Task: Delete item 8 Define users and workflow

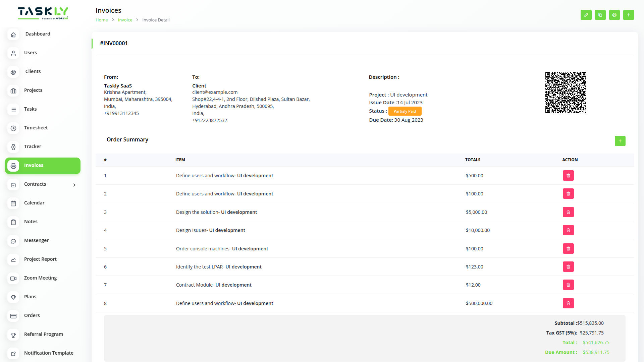Action: pyautogui.click(x=568, y=303)
